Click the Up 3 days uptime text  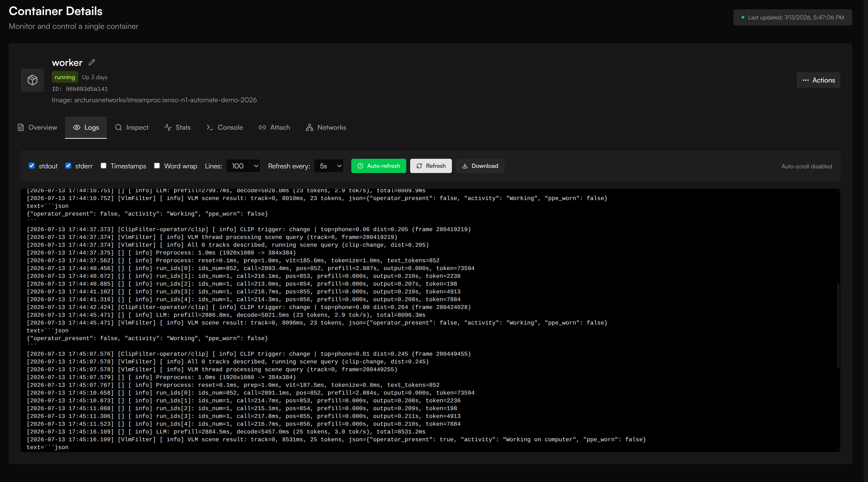point(95,77)
